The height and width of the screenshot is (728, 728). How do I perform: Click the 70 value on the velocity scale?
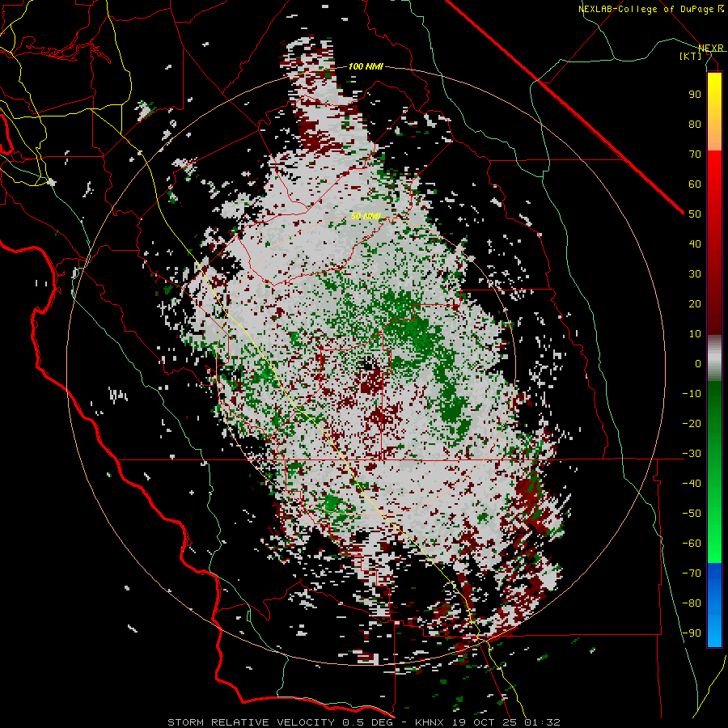[x=695, y=154]
